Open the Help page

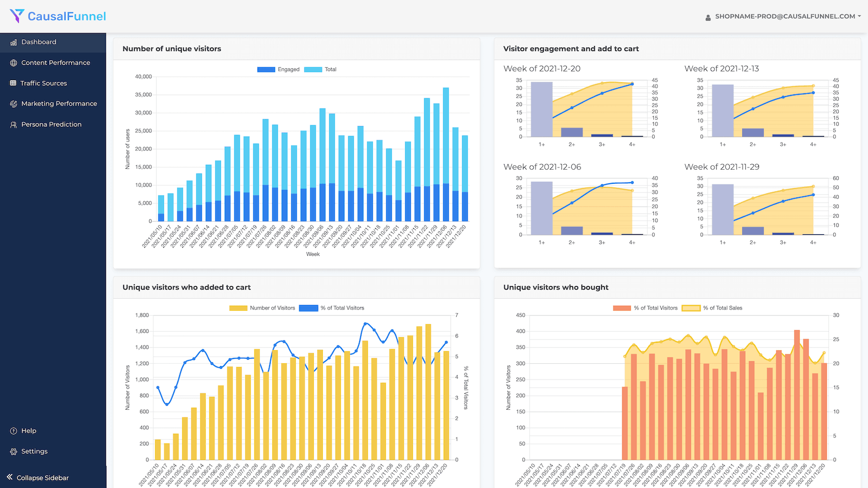point(28,431)
